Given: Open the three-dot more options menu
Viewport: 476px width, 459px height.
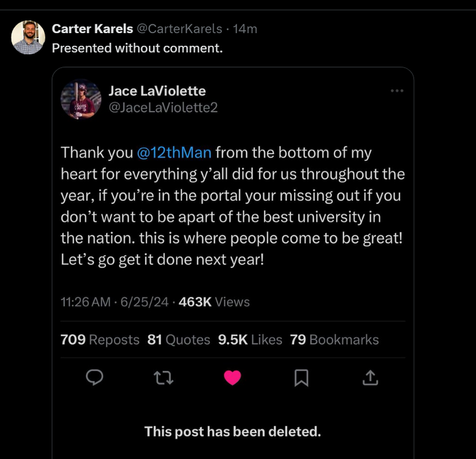Looking at the screenshot, I should [397, 91].
